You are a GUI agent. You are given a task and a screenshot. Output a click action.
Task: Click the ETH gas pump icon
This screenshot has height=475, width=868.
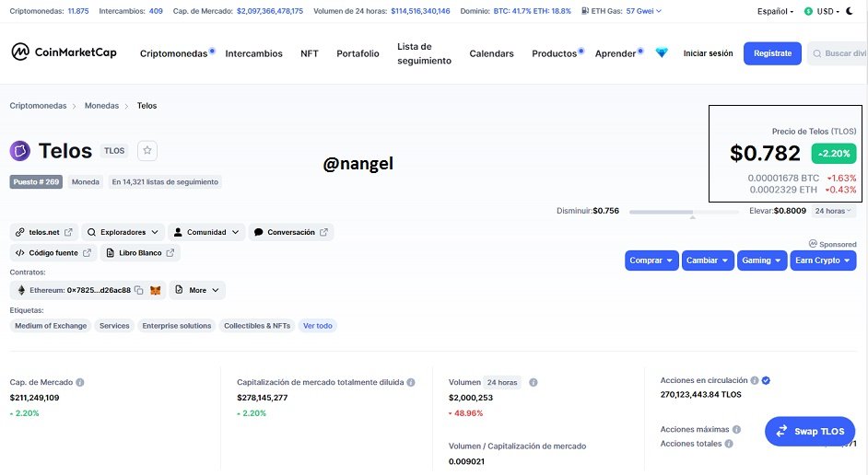585,11
